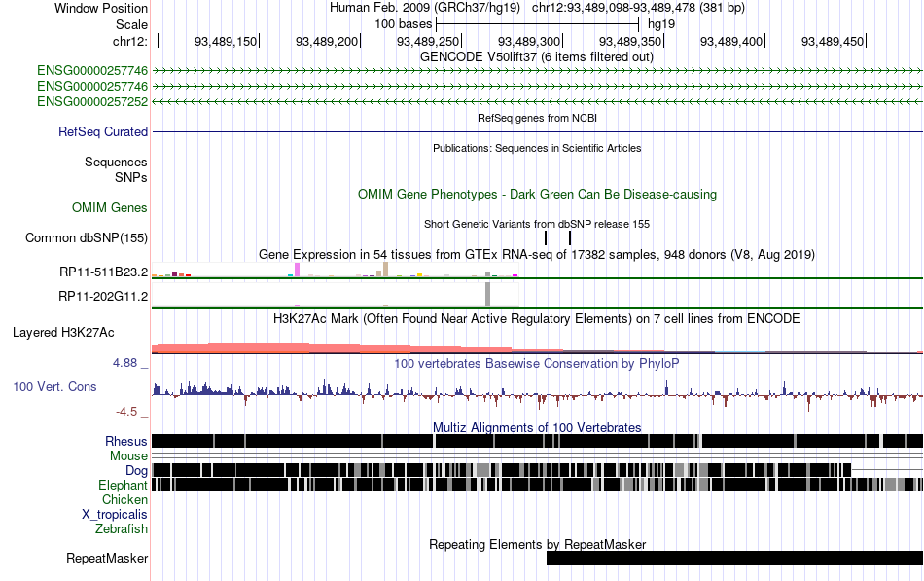The width and height of the screenshot is (924, 581).
Task: Open the RefSeq Curated track label
Action: (103, 131)
